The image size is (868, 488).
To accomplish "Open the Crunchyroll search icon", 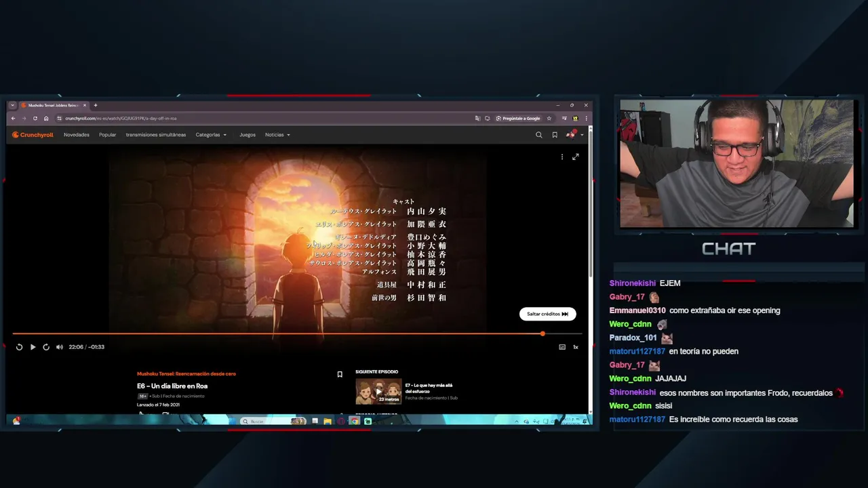I will tap(539, 135).
